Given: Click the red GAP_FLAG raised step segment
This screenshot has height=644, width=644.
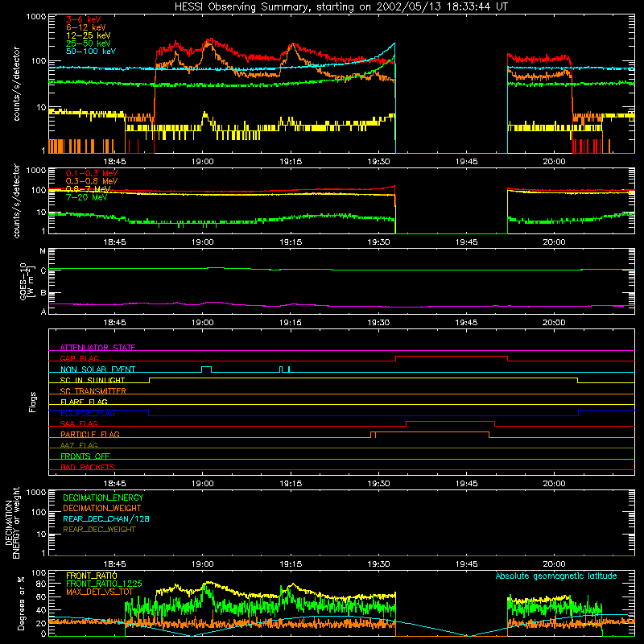Looking at the screenshot, I should 452,357.
